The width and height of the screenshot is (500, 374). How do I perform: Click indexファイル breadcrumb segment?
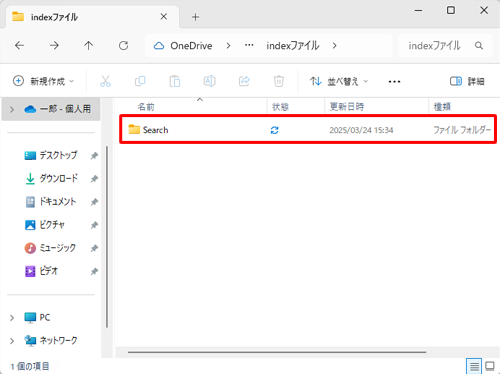tap(293, 46)
